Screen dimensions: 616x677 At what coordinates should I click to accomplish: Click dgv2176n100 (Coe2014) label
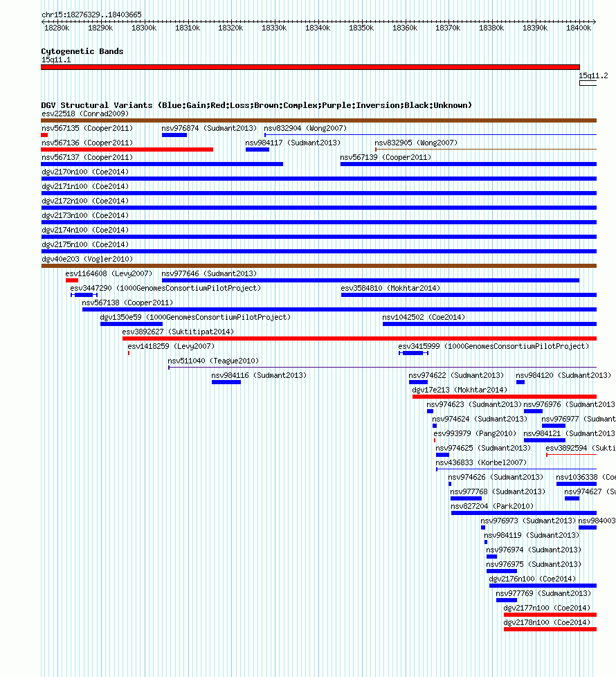[x=532, y=579]
